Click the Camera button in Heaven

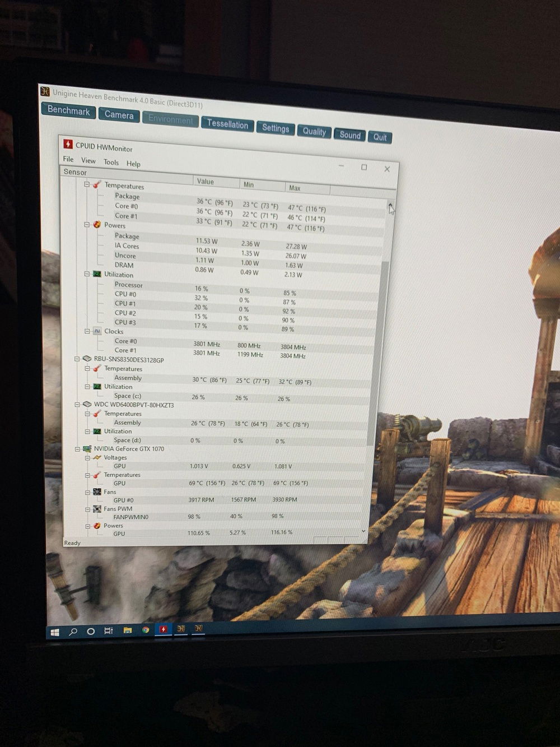point(119,115)
